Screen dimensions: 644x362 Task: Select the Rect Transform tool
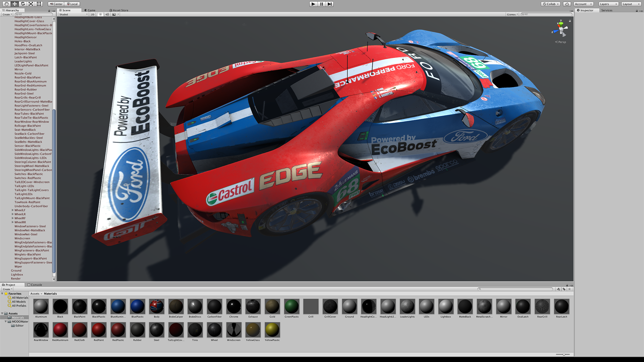pos(39,4)
